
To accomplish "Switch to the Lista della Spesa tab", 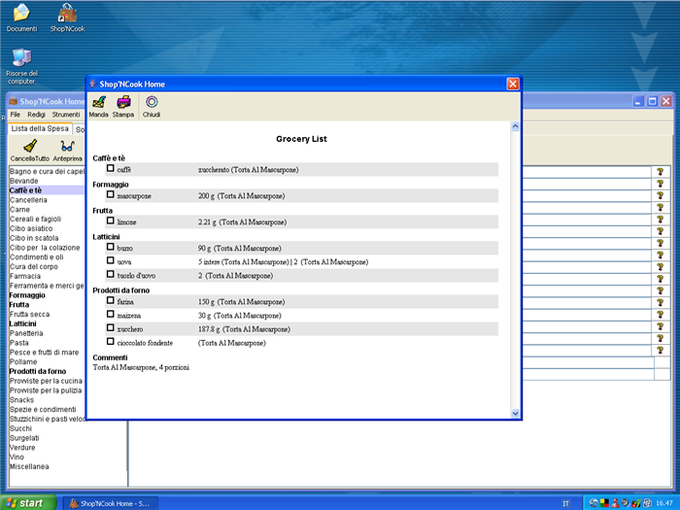I will 40,128.
